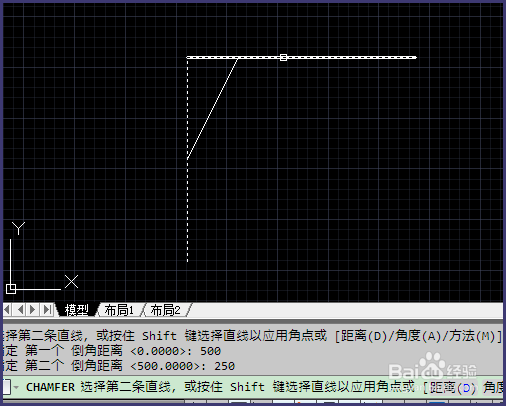The width and height of the screenshot is (506, 406).
Task: Click history line '第一个 倒角距离 <0.0000>: 500'
Action: (x=112, y=351)
